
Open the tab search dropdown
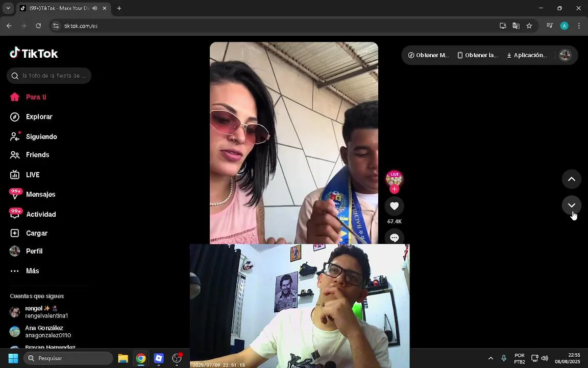tap(8, 8)
